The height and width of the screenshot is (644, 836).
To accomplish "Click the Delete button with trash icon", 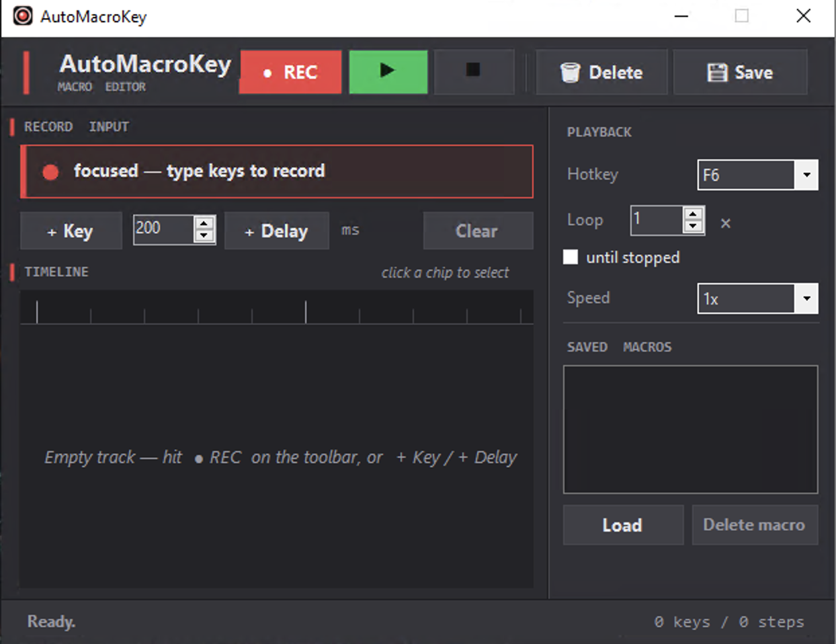I will pyautogui.click(x=601, y=72).
